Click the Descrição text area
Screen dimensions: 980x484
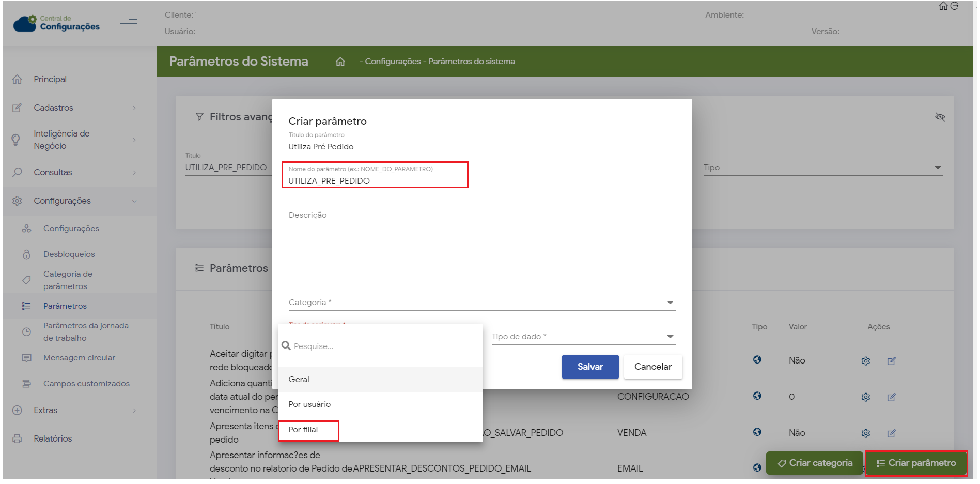tap(481, 240)
